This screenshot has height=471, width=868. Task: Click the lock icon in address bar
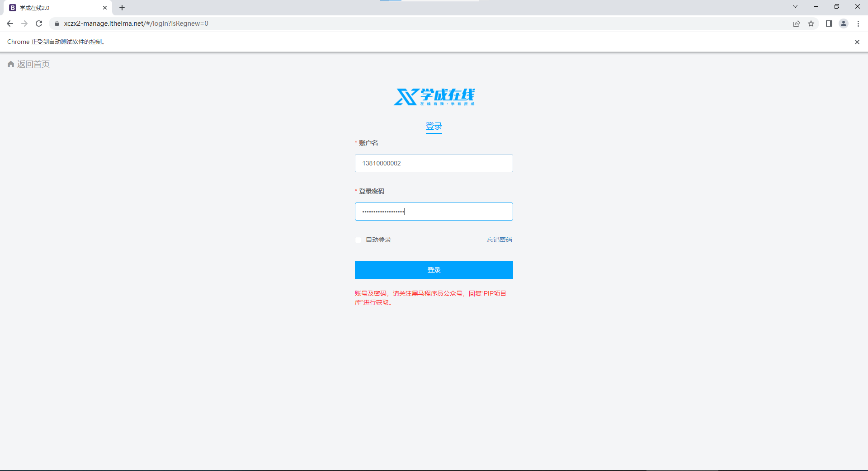(x=57, y=24)
